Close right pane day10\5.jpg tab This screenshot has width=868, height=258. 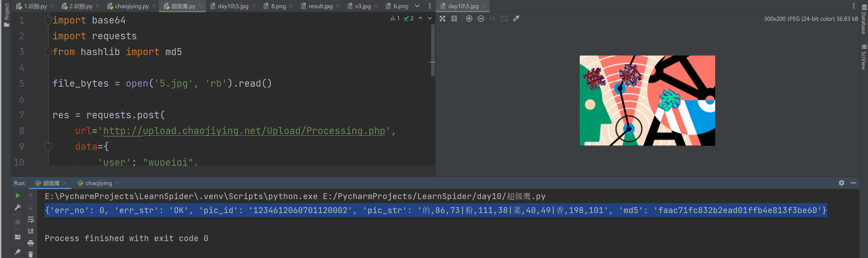pyautogui.click(x=484, y=6)
